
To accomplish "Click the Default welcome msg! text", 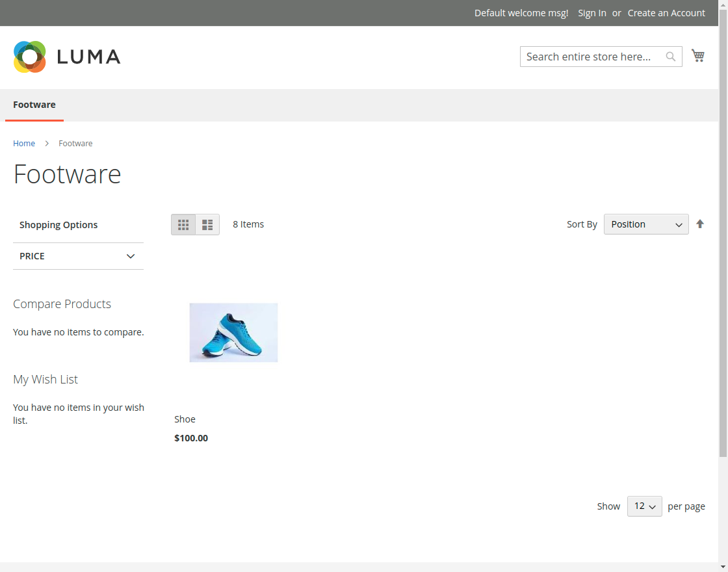I will point(521,12).
